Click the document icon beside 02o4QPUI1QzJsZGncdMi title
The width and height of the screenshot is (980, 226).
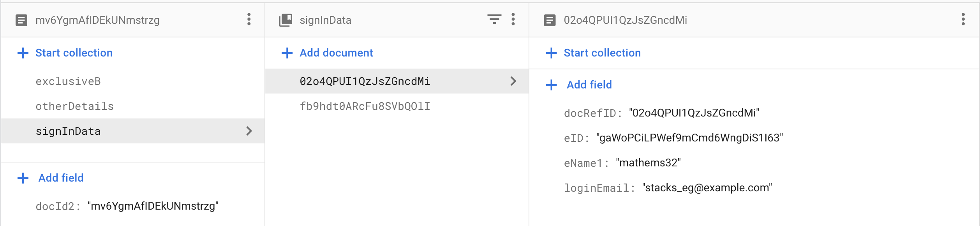click(x=550, y=19)
